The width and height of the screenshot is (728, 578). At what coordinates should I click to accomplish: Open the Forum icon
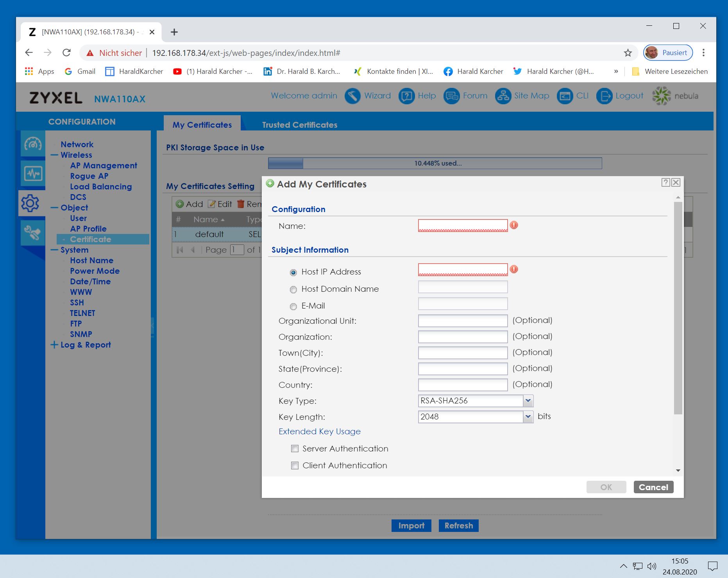pyautogui.click(x=451, y=96)
